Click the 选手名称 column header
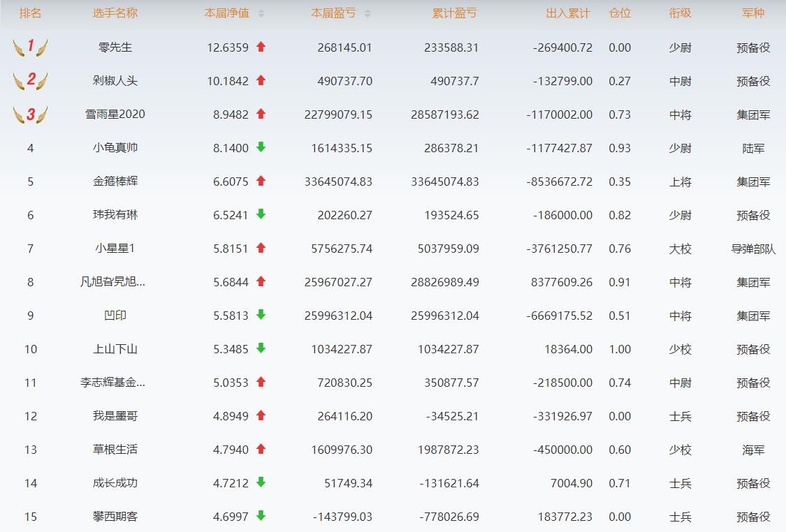The height and width of the screenshot is (532, 786). click(x=115, y=13)
